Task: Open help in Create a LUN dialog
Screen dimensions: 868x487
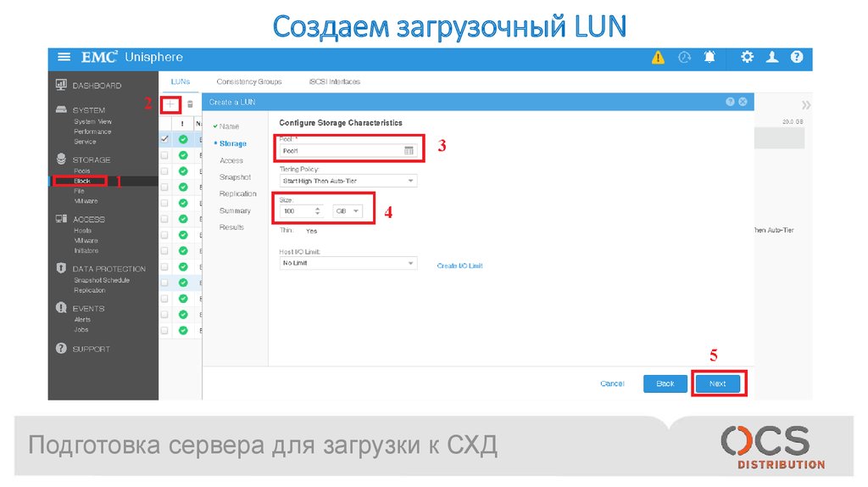Action: click(730, 102)
